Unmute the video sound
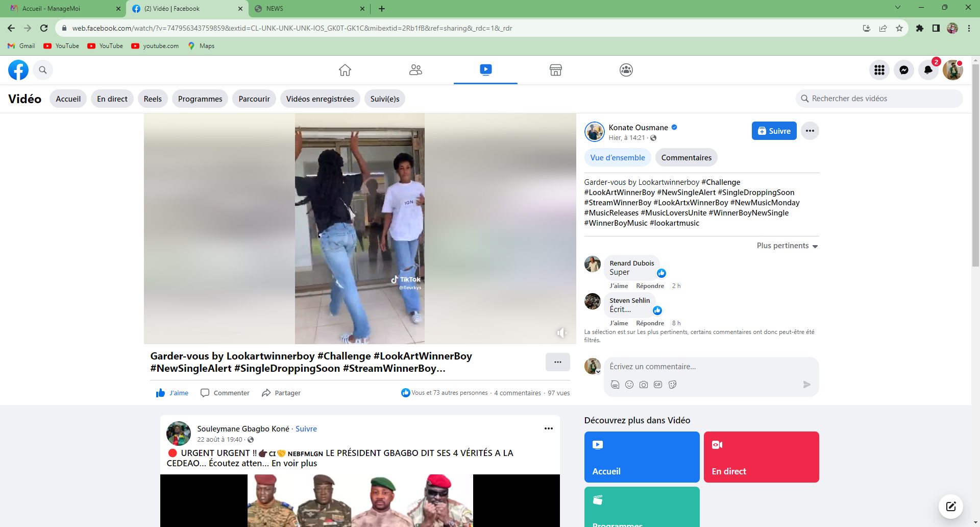Screen dimensions: 980x527 click(561, 333)
